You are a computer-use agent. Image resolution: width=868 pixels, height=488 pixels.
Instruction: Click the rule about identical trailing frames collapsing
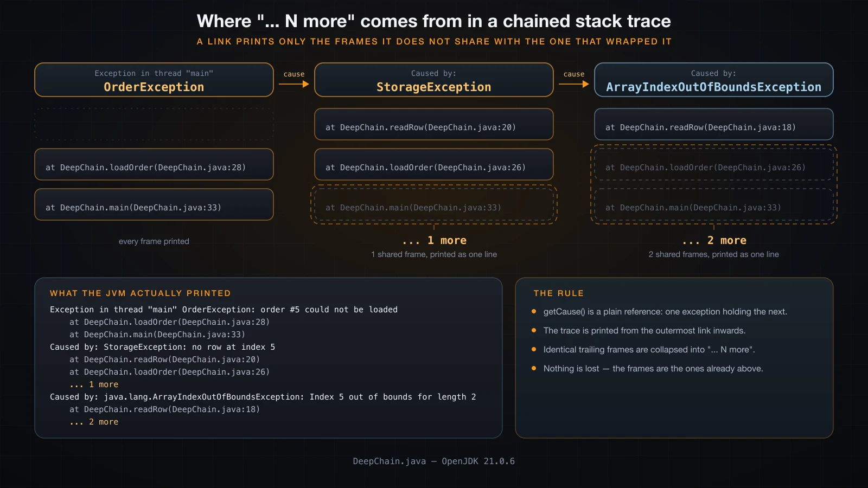[x=649, y=350]
